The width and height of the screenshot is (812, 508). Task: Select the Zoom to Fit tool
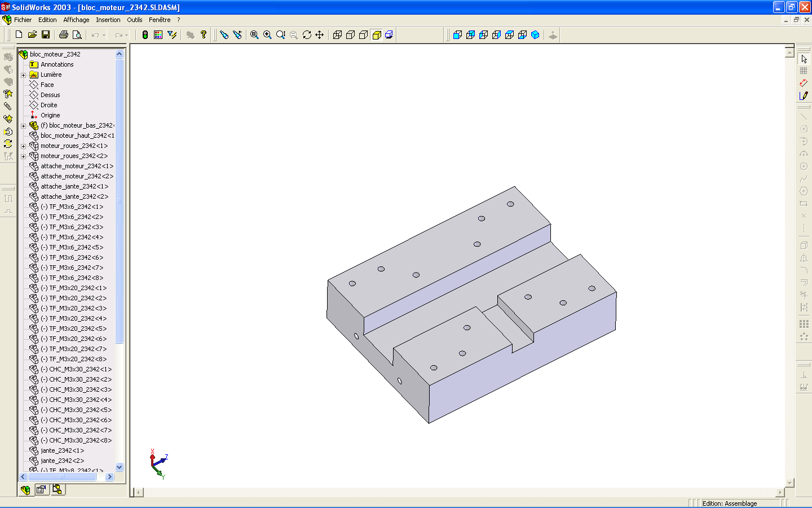[x=254, y=35]
